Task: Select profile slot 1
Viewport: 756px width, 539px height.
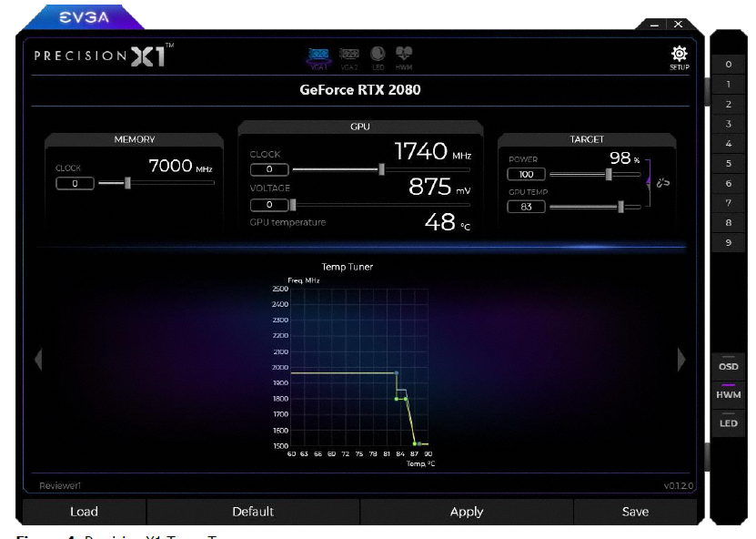Action: (729, 84)
